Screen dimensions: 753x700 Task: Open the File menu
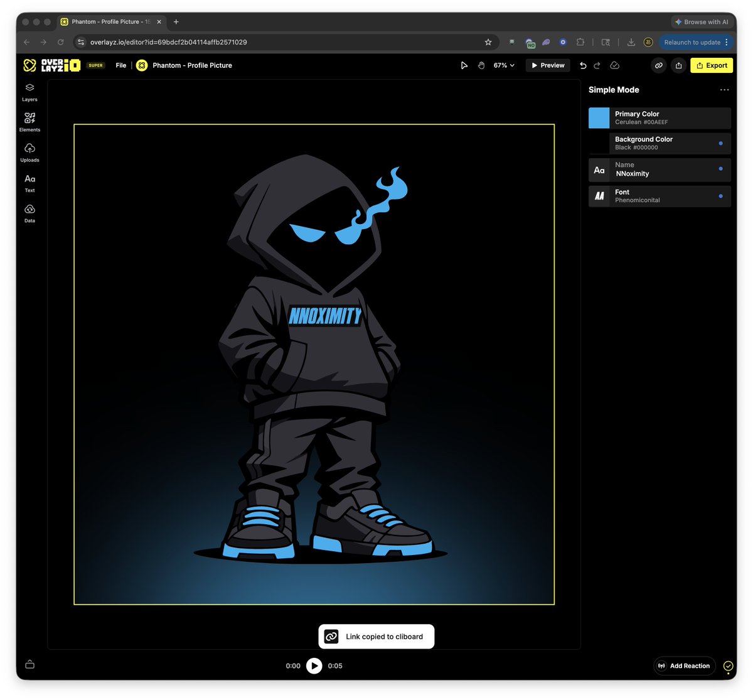click(120, 65)
